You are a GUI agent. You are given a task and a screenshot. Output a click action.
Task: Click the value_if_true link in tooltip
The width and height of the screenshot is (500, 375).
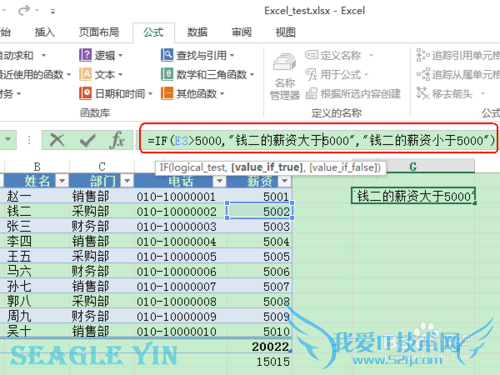tap(268, 167)
